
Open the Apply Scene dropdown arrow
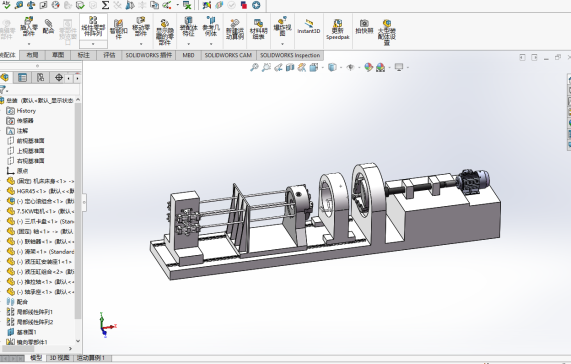[389, 67]
